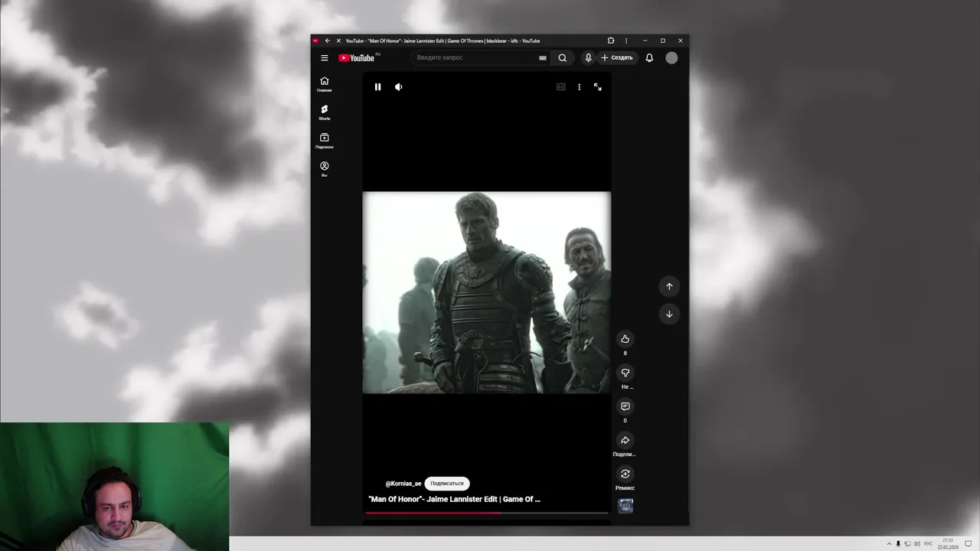Open the on-screen keyboard in search box
The image size is (980, 551).
pos(543,58)
